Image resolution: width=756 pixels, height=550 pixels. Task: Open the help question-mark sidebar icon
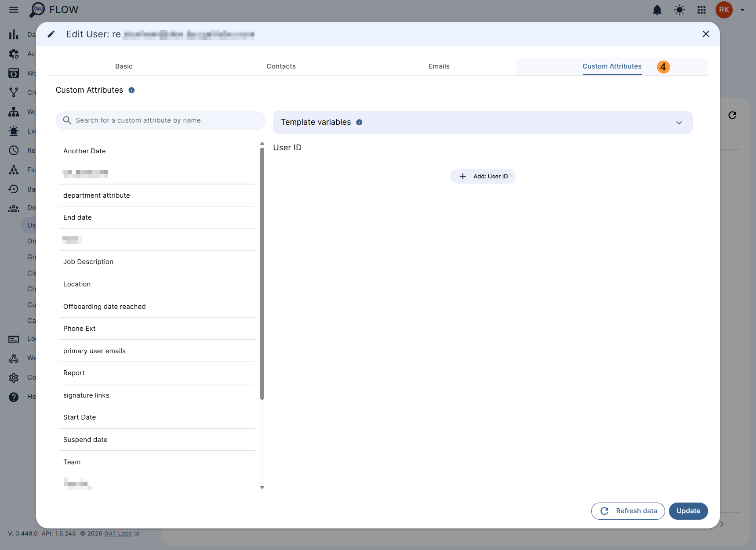[14, 397]
